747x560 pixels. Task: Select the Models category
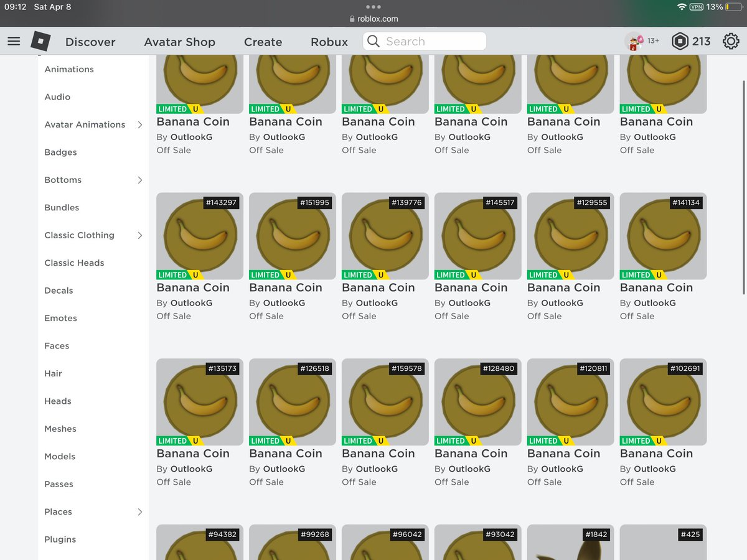(60, 457)
